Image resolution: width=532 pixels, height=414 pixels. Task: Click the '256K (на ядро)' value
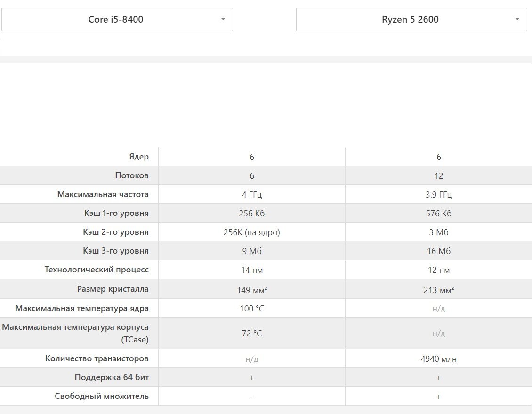coord(252,232)
